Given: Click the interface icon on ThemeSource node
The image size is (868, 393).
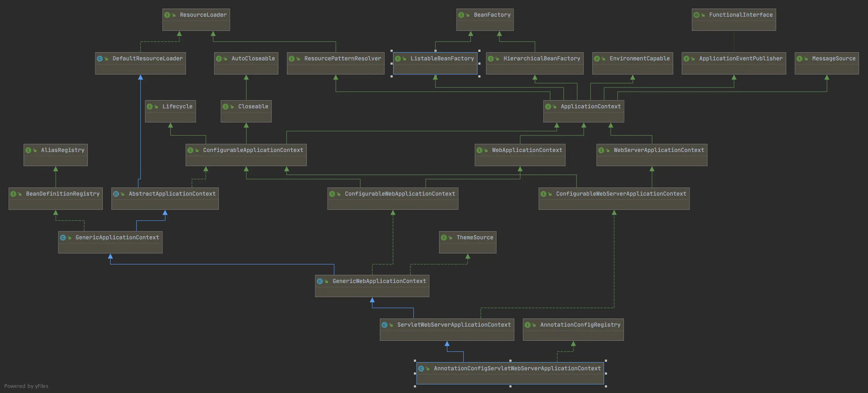Looking at the screenshot, I should click(444, 238).
